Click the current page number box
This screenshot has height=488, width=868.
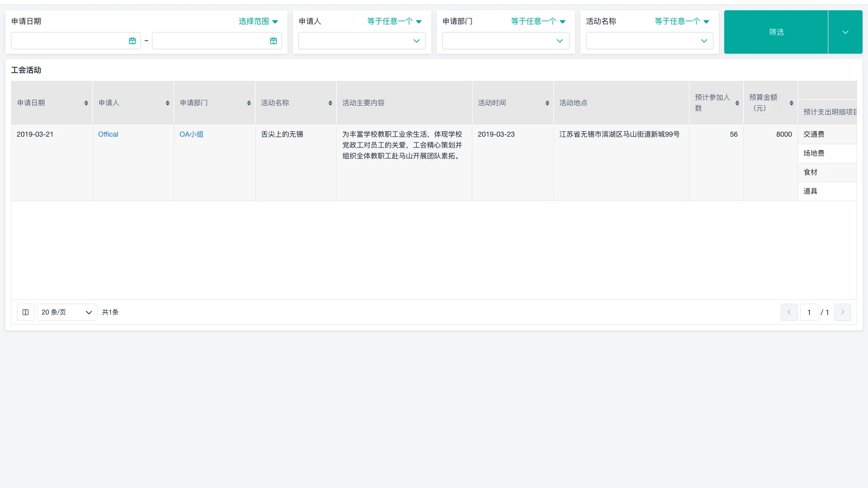[809, 312]
